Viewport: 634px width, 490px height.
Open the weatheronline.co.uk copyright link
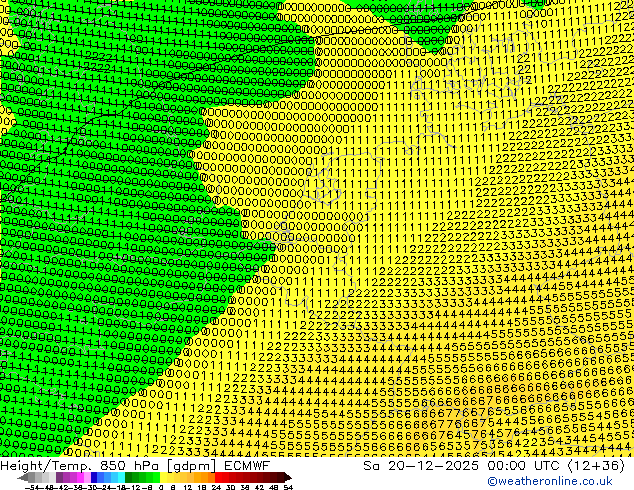tap(550, 481)
